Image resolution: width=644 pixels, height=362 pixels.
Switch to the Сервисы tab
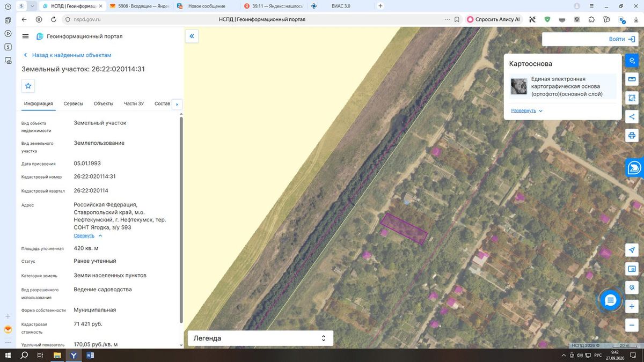[x=73, y=104]
